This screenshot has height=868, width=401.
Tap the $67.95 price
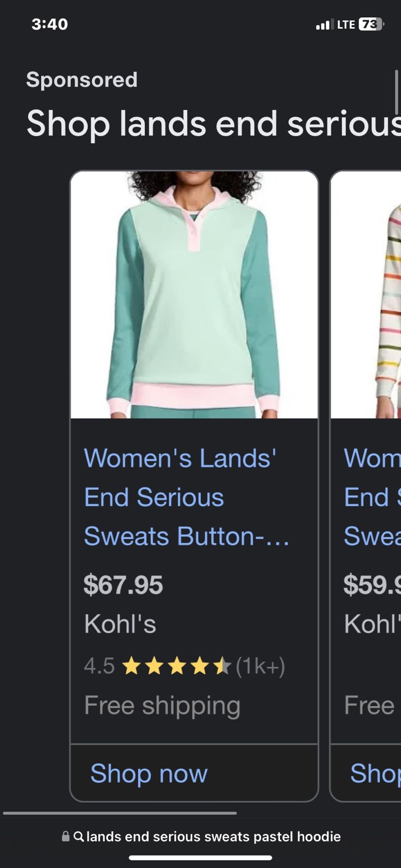(x=123, y=585)
